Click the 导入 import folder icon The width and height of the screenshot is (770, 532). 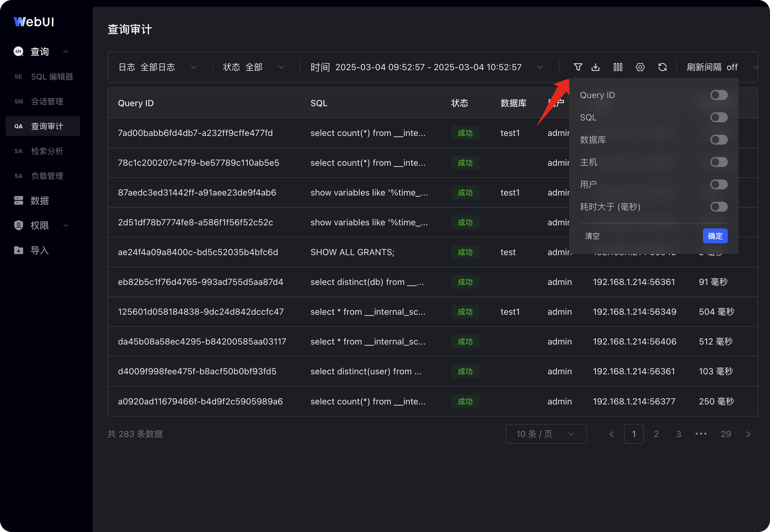tap(18, 250)
